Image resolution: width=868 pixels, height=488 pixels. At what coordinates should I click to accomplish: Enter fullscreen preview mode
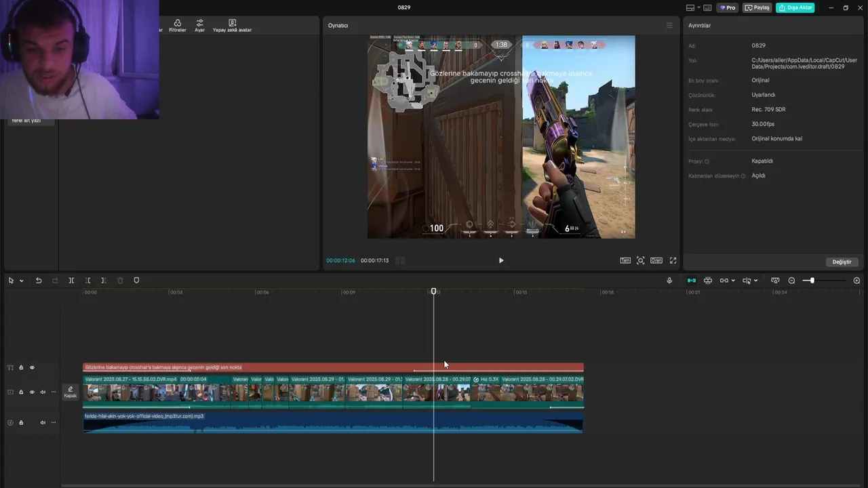pyautogui.click(x=673, y=260)
